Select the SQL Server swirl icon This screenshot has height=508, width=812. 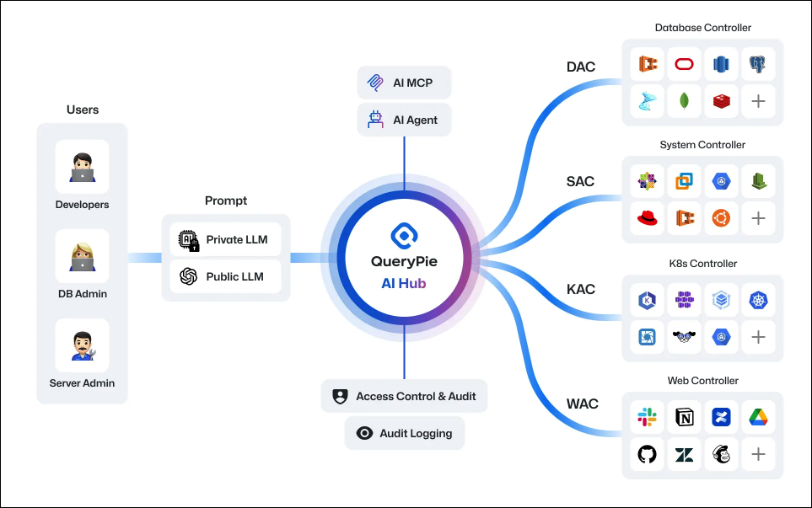[x=647, y=101]
